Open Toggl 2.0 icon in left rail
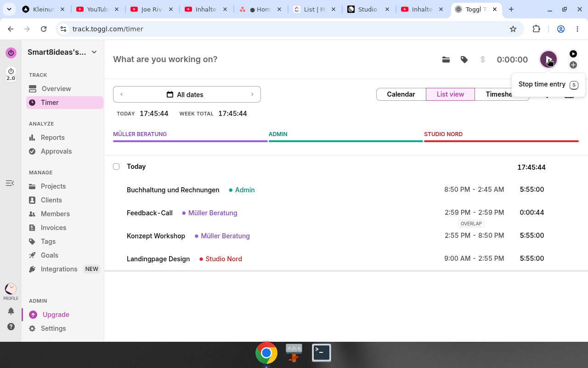This screenshot has height=368, width=588. coord(11,74)
